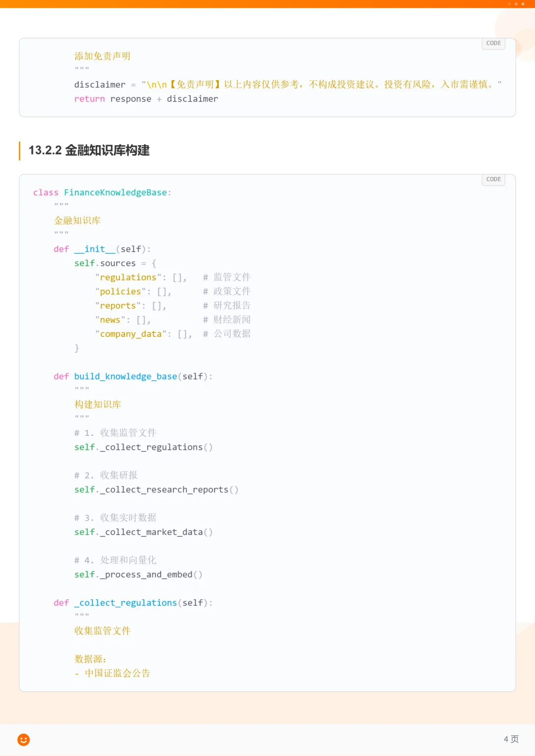The height and width of the screenshot is (756, 535).
Task: Click 'def __init__(self):' line
Action: [102, 249]
